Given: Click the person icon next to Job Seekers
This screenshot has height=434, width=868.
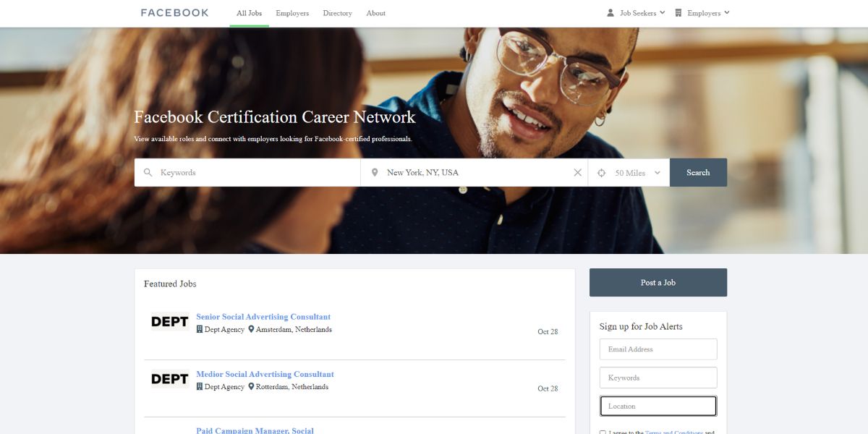Looking at the screenshot, I should tap(610, 13).
